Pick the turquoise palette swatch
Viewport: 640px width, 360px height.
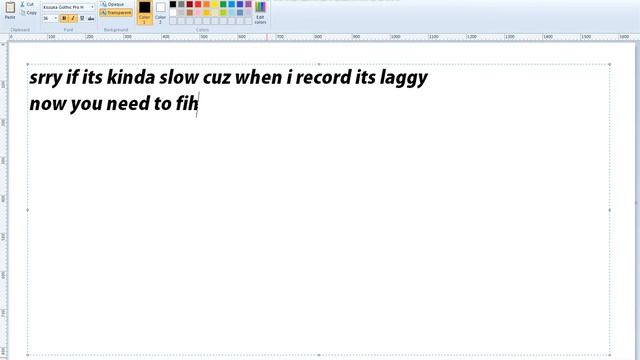(231, 4)
